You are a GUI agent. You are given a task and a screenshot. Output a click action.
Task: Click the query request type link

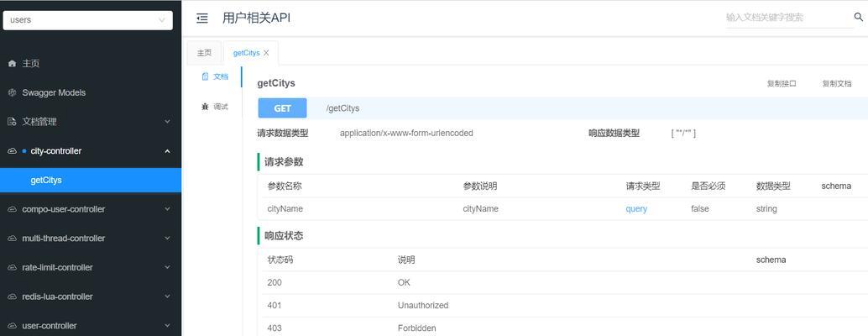[x=636, y=208]
